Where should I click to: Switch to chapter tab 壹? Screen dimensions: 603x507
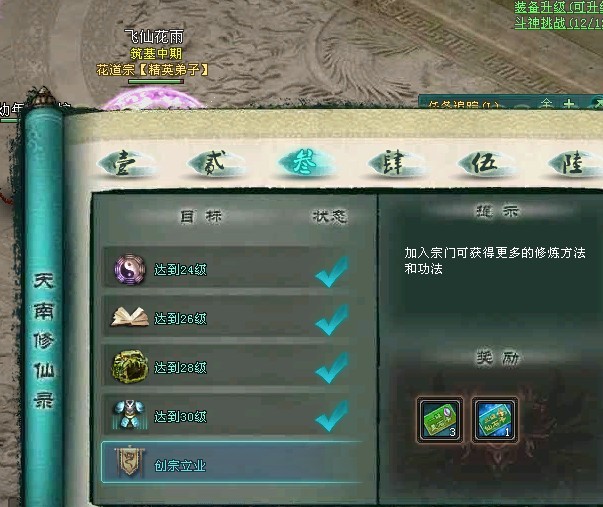pos(125,163)
